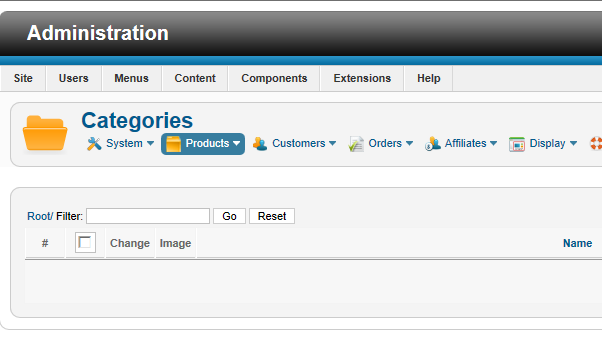
Task: Click the Products box icon
Action: point(174,144)
